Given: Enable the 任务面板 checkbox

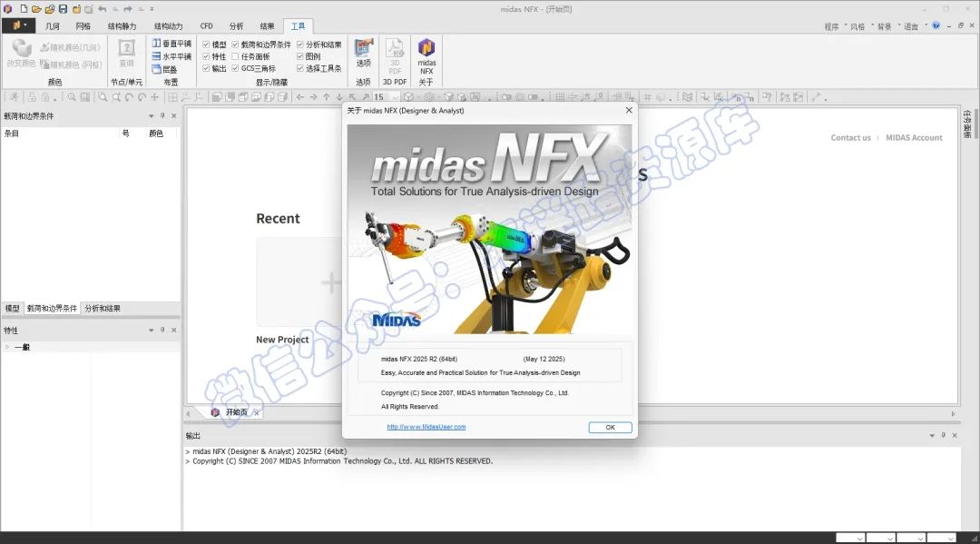Looking at the screenshot, I should click(x=236, y=56).
